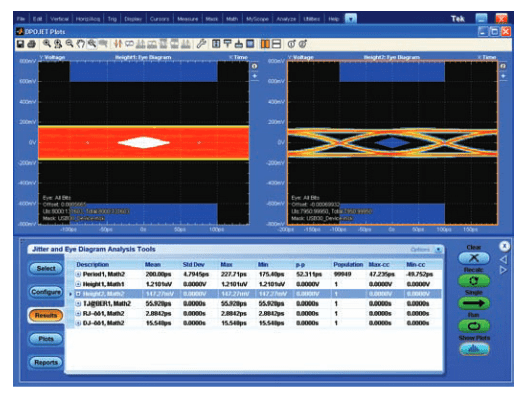Open the MyScope menu
Viewport: 528px width, 396px height.
[x=257, y=19]
